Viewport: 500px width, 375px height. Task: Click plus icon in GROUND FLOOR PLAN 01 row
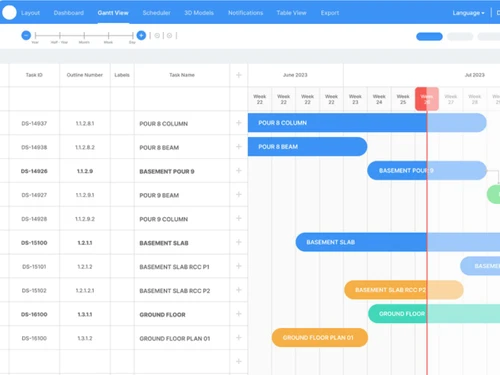[239, 338]
